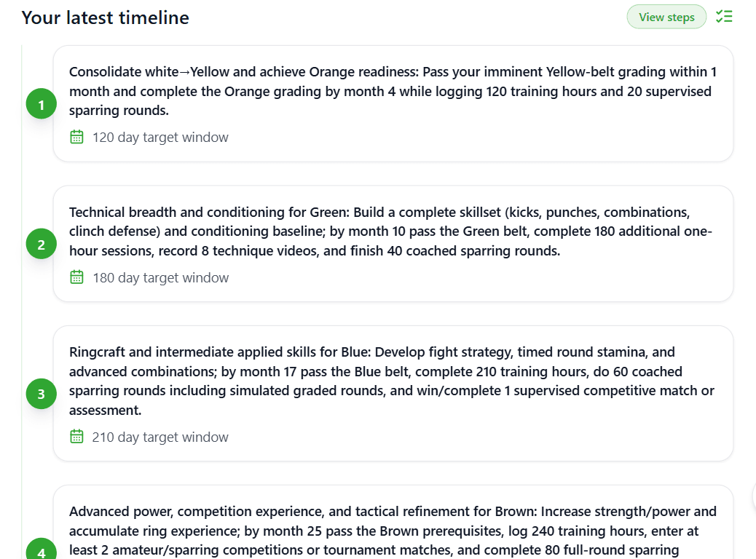Click the checklist icon beside View steps
The width and height of the screenshot is (756, 559).
tap(724, 17)
